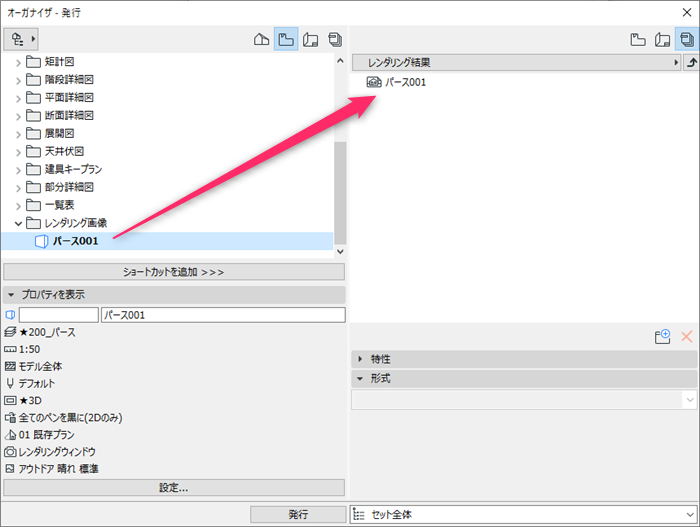
Task: Click ショートカットを追加 >>> button
Action: pyautogui.click(x=174, y=272)
